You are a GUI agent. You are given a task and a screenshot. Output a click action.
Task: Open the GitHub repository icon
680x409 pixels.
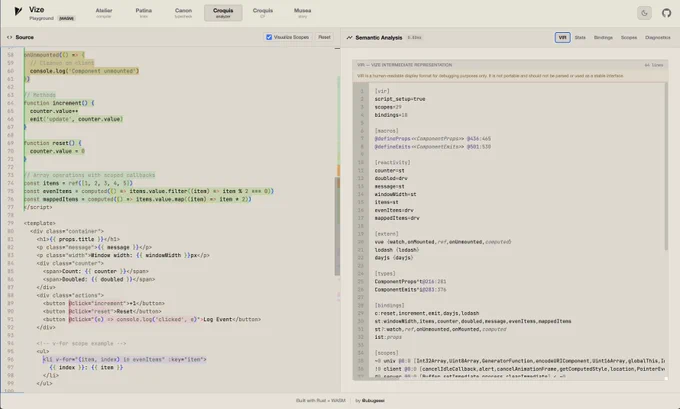[667, 13]
